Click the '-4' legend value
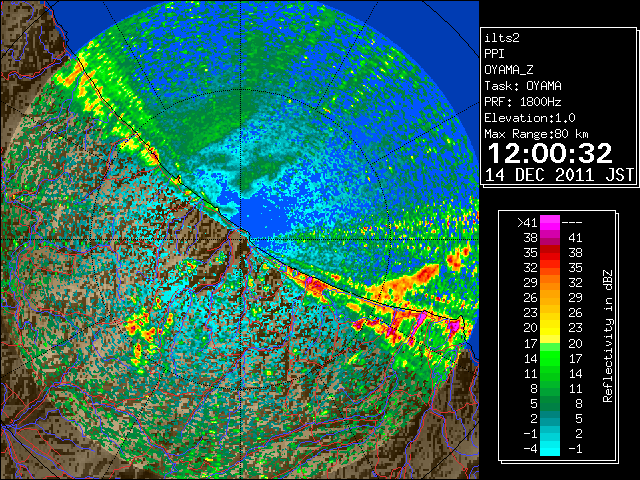The width and height of the screenshot is (640, 480). pyautogui.click(x=531, y=449)
